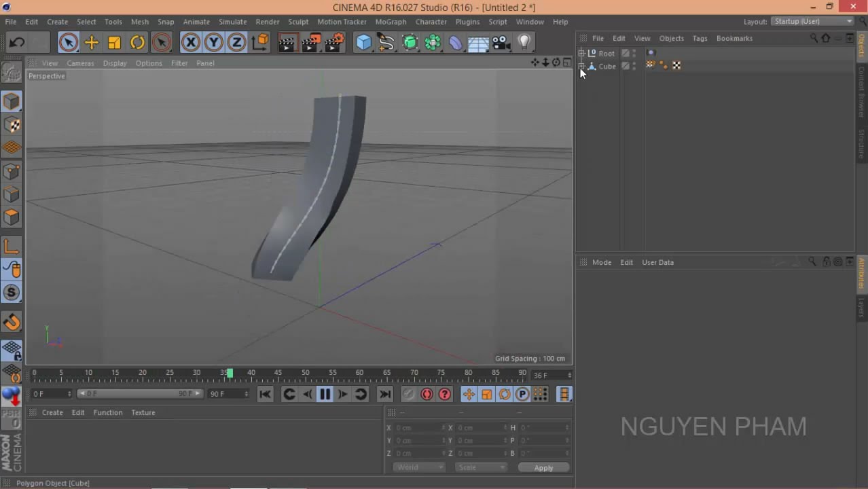Toggle visibility dots of Root object
Image resolution: width=868 pixels, height=489 pixels.
634,53
